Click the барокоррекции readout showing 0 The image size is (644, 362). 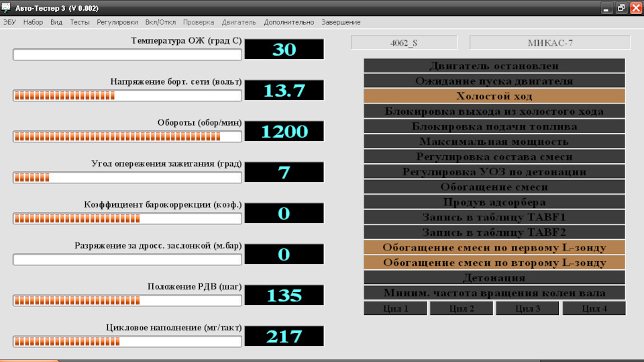click(284, 213)
